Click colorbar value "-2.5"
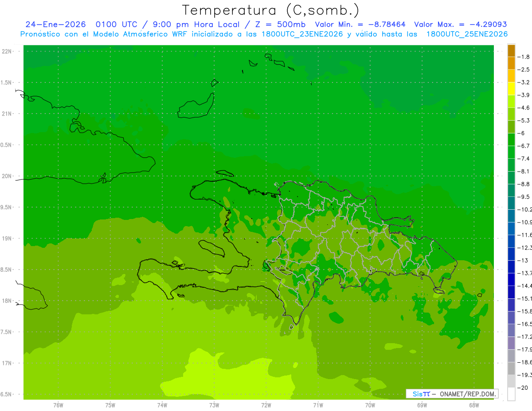Viewport: 532px width, 411px height. click(524, 70)
